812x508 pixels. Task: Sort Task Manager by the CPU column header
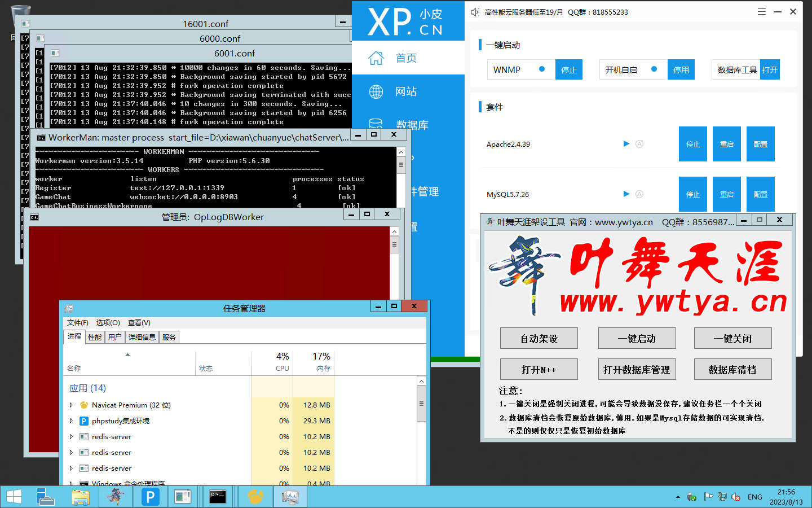coord(272,362)
